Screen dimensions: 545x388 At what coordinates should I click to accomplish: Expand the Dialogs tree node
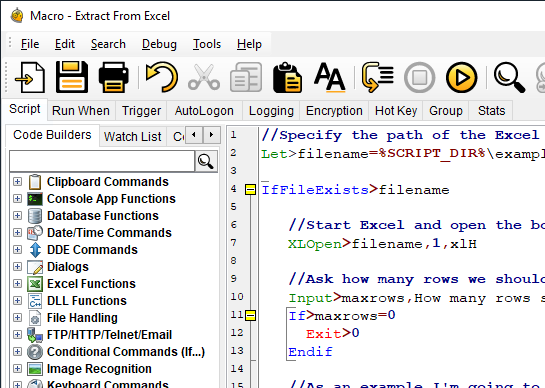click(17, 267)
